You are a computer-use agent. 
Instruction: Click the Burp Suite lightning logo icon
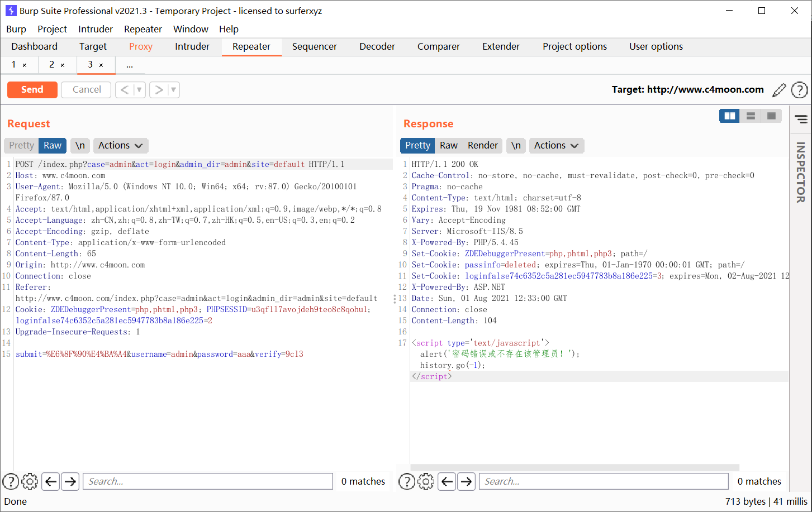point(10,11)
